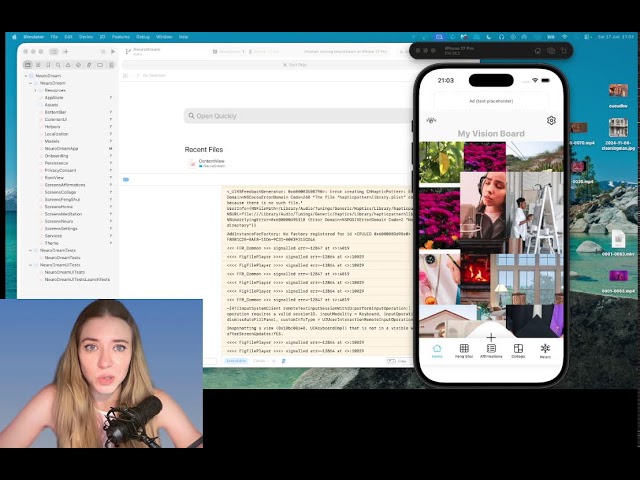Open the Test navigator diamond icon
The image size is (640, 480).
pyautogui.click(x=78, y=64)
